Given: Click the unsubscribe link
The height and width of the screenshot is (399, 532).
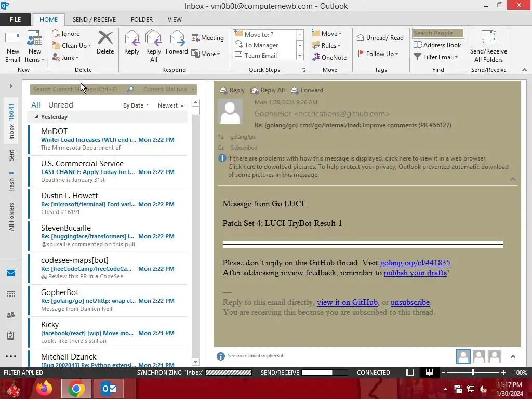Looking at the screenshot, I should click(410, 303).
